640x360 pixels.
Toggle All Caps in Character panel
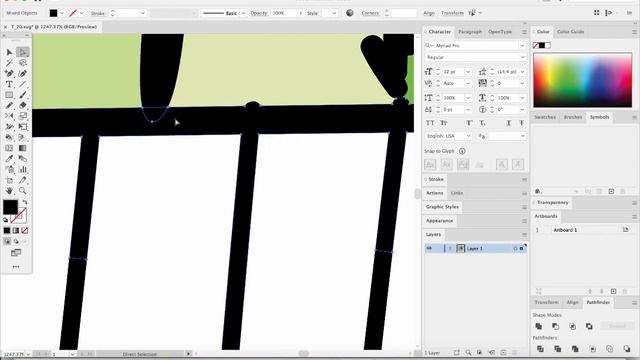coord(430,123)
